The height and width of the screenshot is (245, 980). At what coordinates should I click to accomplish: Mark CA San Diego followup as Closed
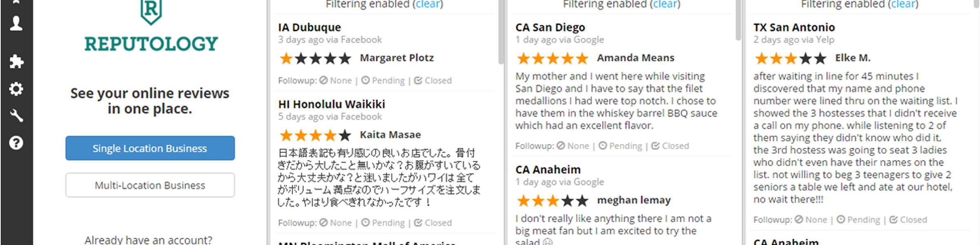670,146
